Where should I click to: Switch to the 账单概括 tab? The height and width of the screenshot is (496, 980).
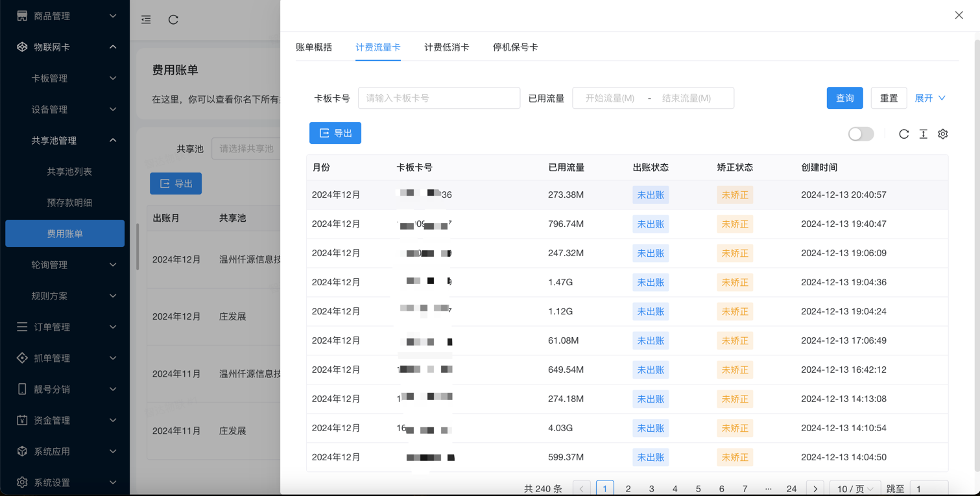pos(314,47)
